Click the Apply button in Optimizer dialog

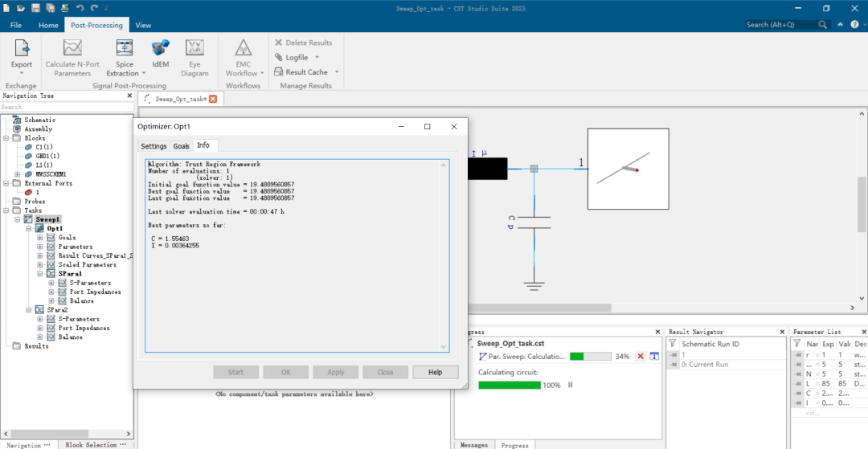pyautogui.click(x=335, y=372)
